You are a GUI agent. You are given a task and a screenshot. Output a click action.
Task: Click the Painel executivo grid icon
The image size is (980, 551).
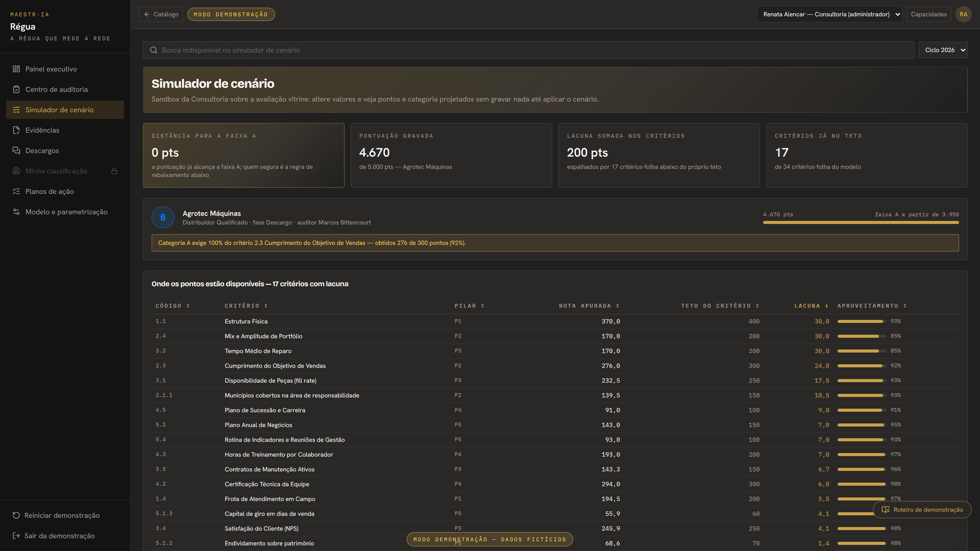[16, 69]
